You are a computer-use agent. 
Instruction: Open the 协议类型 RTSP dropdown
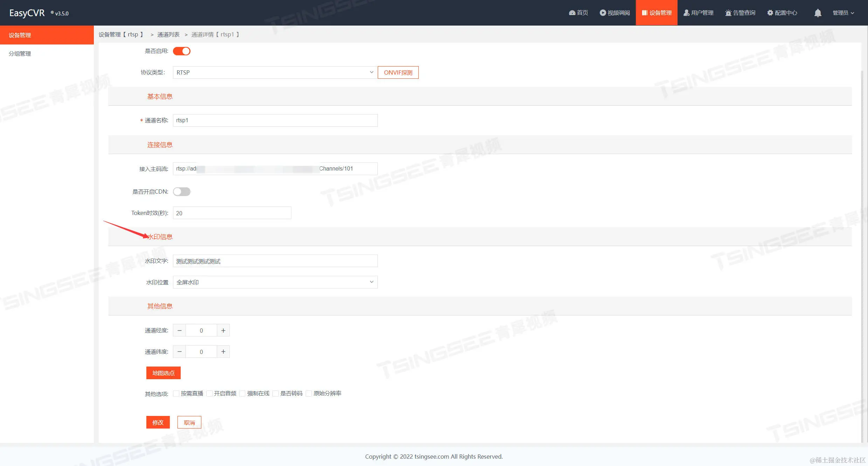[275, 72]
